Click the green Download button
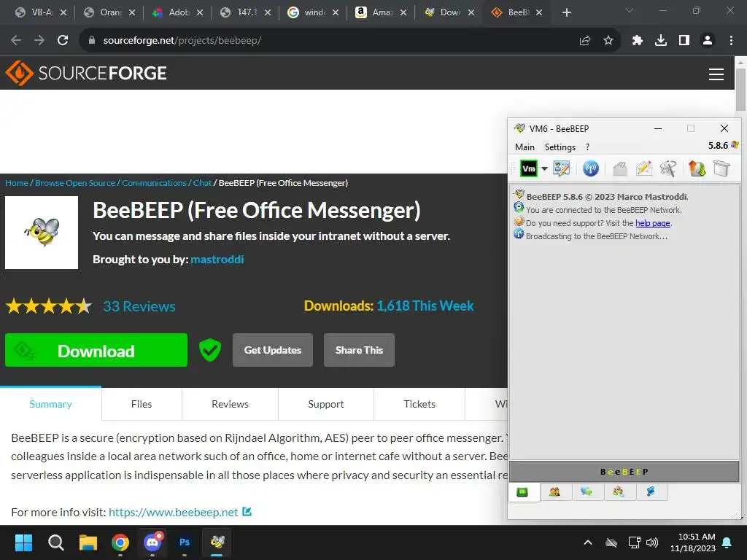Viewport: 747px width, 560px height. coord(96,350)
